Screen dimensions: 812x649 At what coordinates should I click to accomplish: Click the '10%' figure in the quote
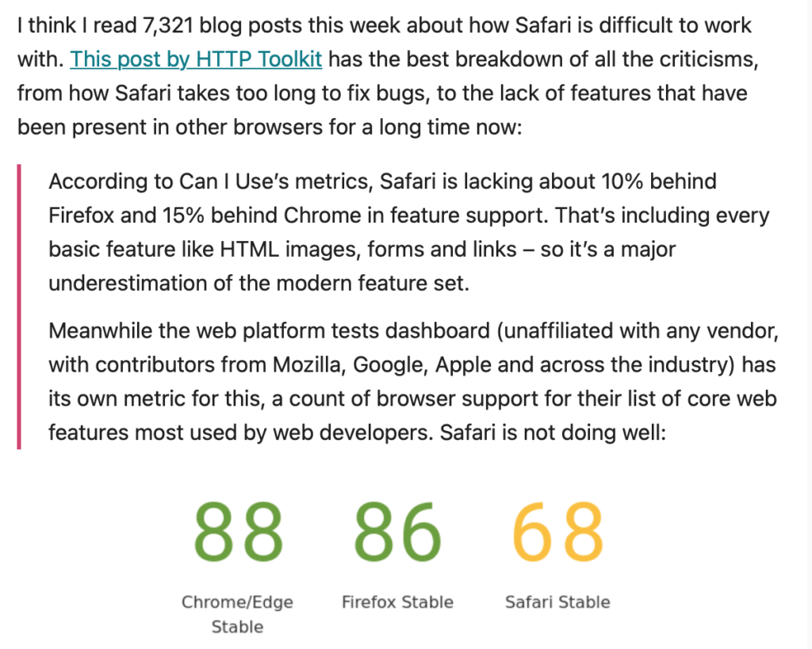tap(622, 181)
